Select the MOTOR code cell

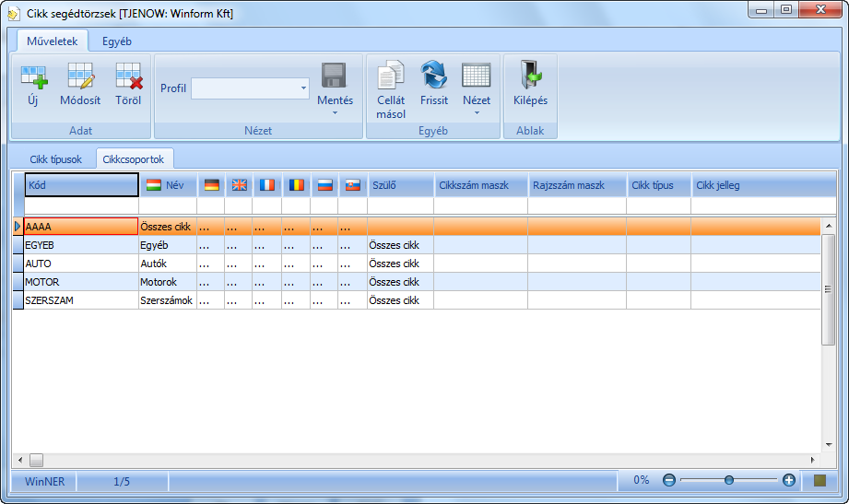click(81, 282)
